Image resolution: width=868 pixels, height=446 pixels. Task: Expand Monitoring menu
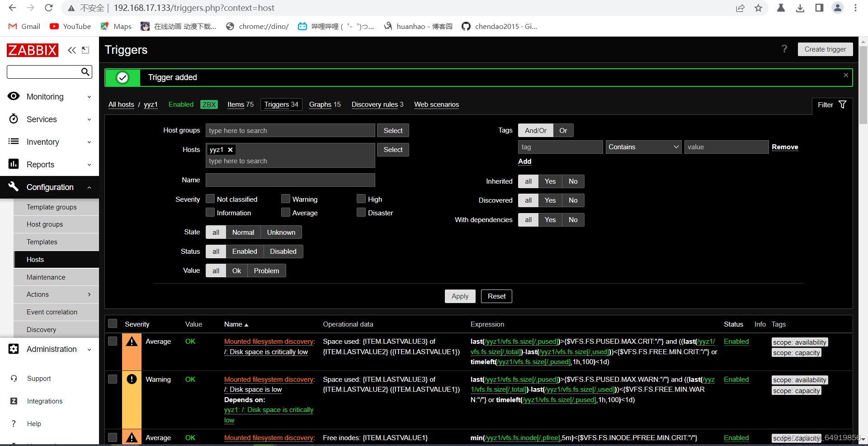tap(49, 97)
